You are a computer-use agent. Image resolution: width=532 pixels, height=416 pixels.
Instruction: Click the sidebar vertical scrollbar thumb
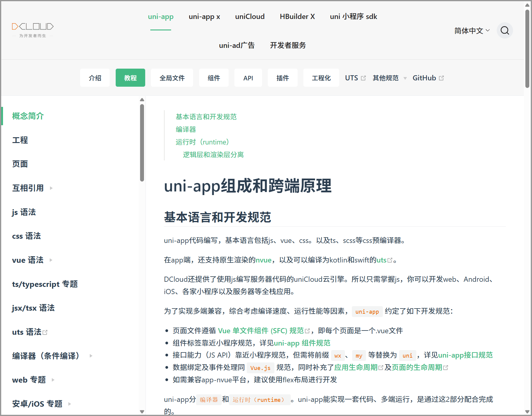tap(142, 143)
